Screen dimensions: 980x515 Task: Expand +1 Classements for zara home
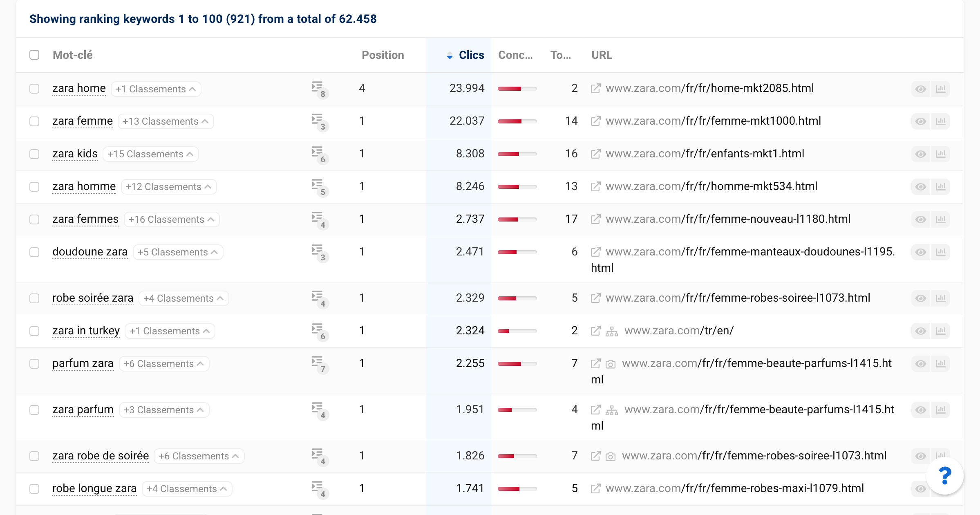tap(156, 89)
